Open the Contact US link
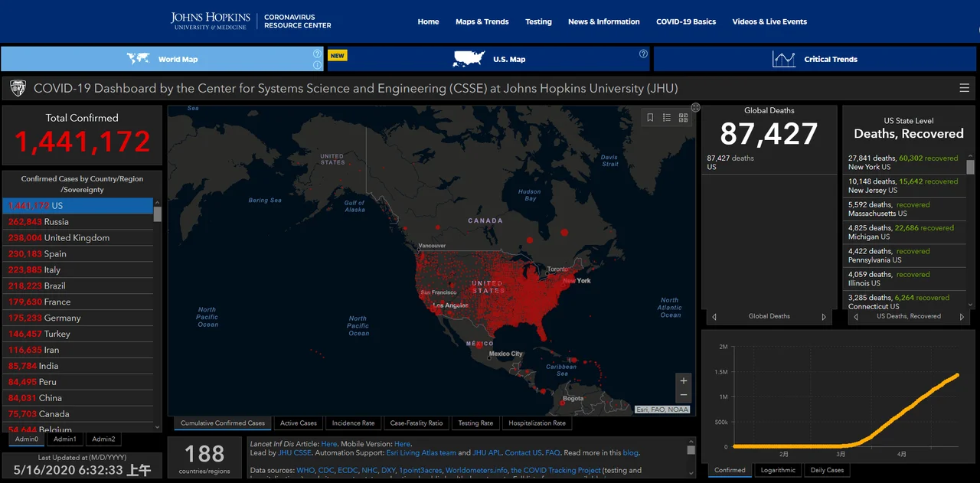 click(x=523, y=453)
